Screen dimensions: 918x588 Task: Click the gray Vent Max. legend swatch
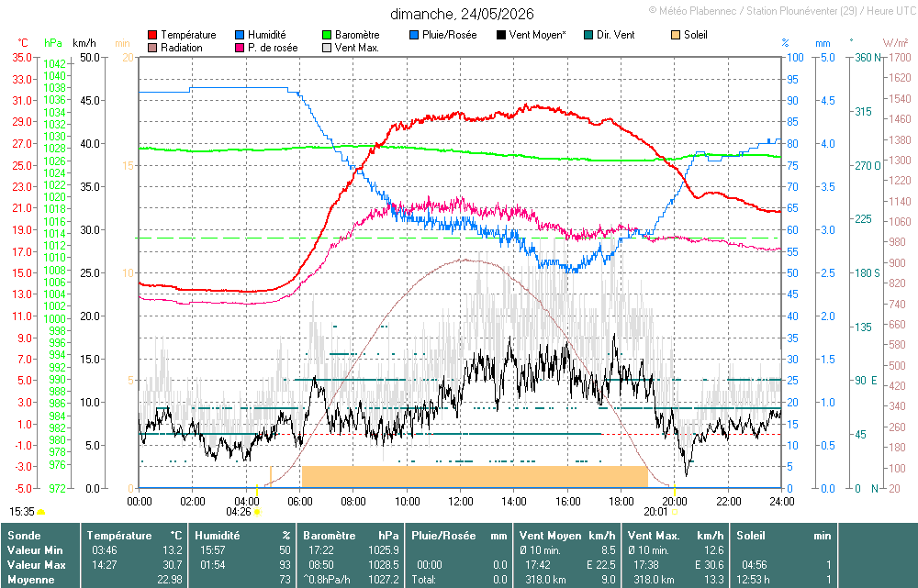tap(327, 48)
